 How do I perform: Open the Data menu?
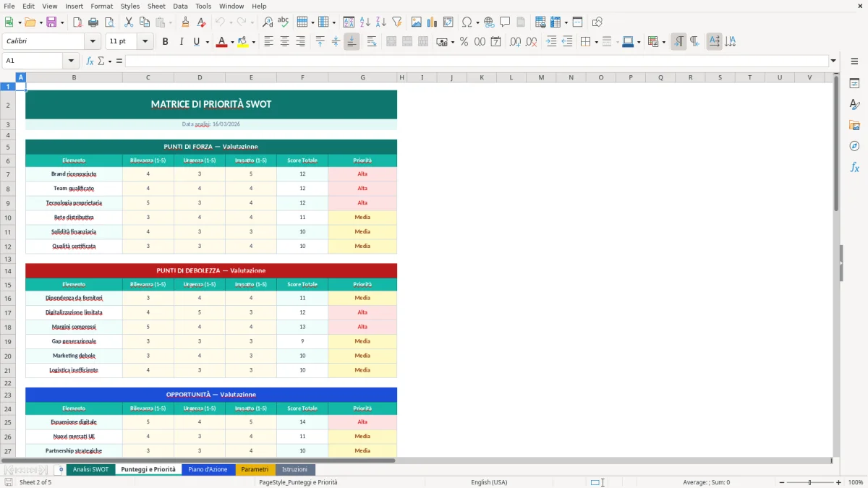(x=180, y=6)
